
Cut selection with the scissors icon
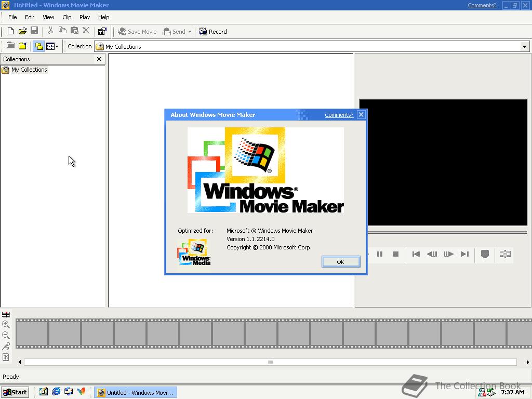[50, 31]
